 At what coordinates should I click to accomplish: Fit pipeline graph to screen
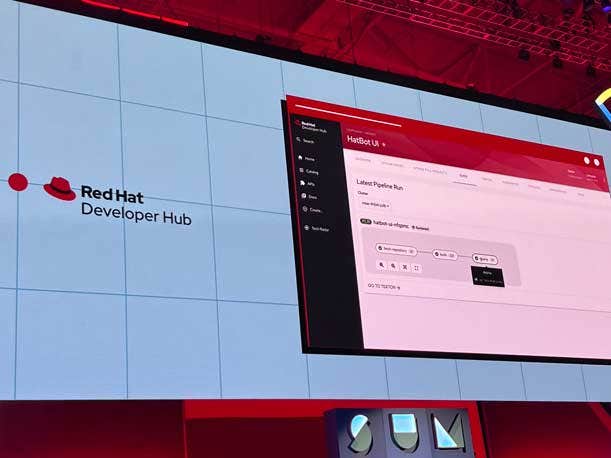click(405, 267)
